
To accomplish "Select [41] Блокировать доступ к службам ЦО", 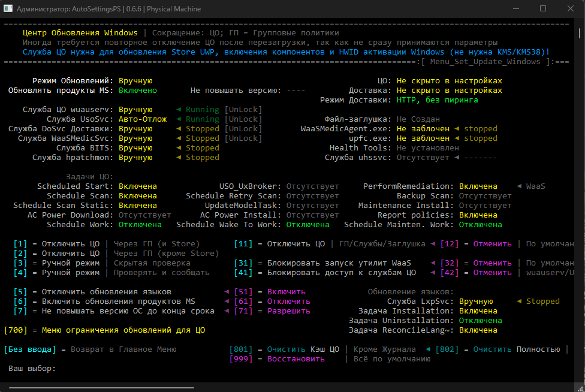I will pyautogui.click(x=325, y=273).
